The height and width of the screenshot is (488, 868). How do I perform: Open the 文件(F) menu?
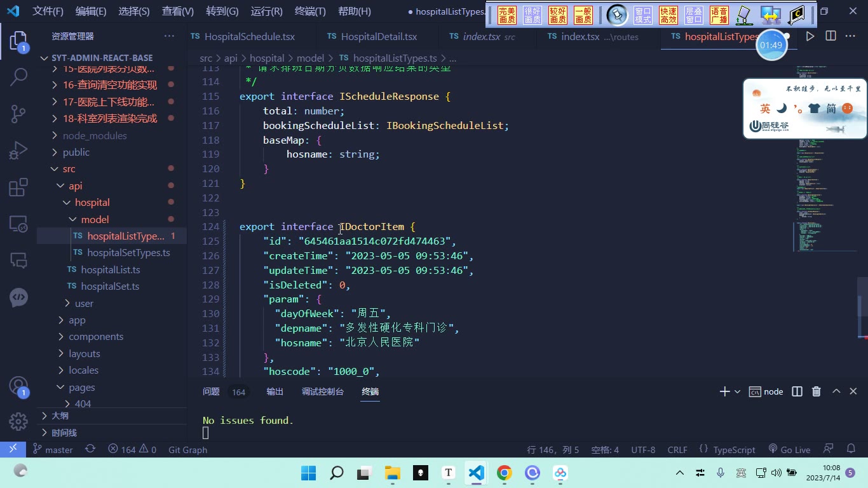click(48, 11)
